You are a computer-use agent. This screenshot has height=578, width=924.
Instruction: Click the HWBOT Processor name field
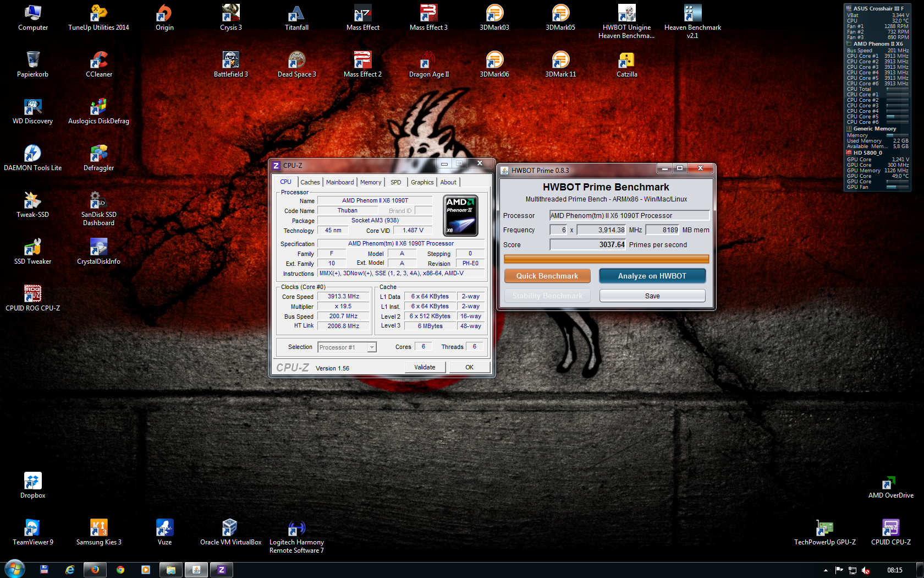point(629,215)
